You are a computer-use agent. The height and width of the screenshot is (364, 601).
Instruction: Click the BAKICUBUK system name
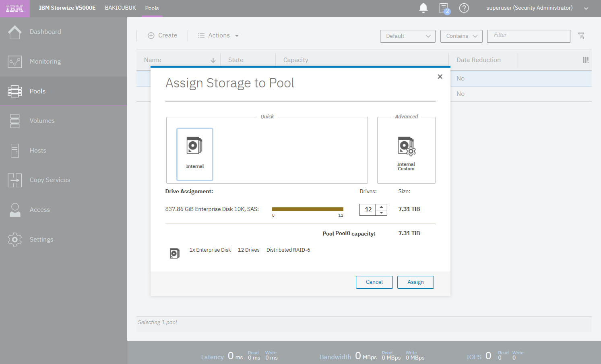pyautogui.click(x=120, y=8)
